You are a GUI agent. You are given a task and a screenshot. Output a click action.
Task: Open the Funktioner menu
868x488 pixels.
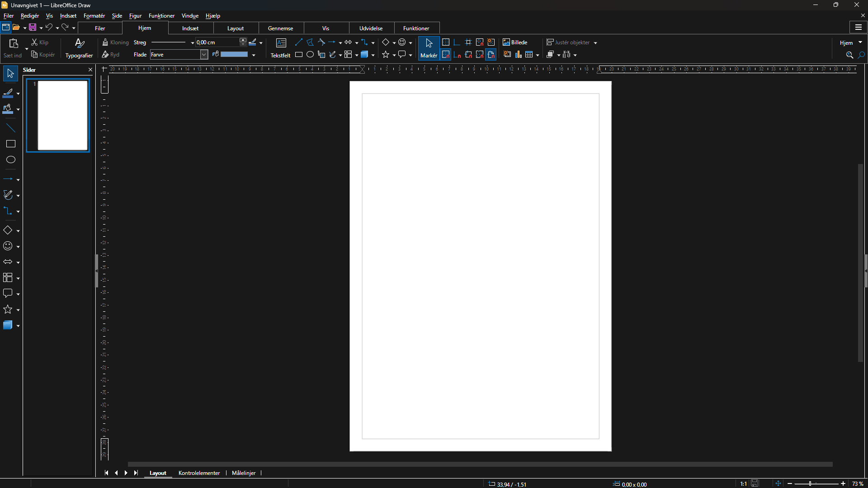[x=161, y=15]
